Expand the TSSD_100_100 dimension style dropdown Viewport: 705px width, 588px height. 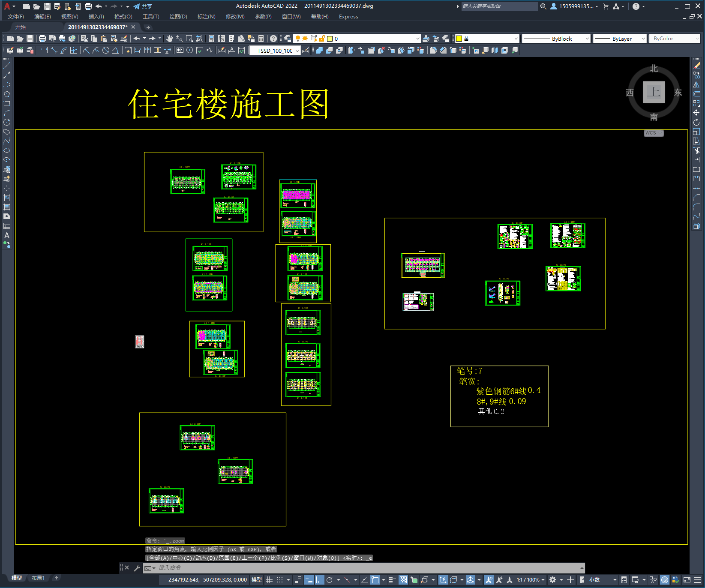(297, 51)
